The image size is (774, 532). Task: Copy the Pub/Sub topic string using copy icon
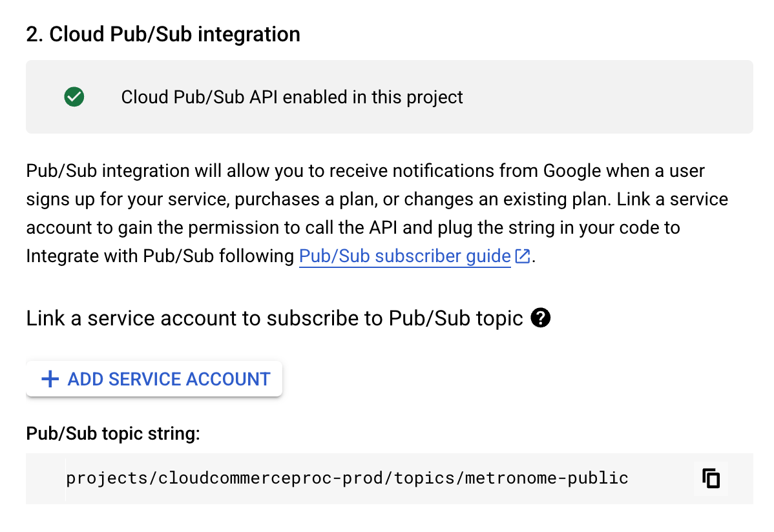click(x=711, y=478)
